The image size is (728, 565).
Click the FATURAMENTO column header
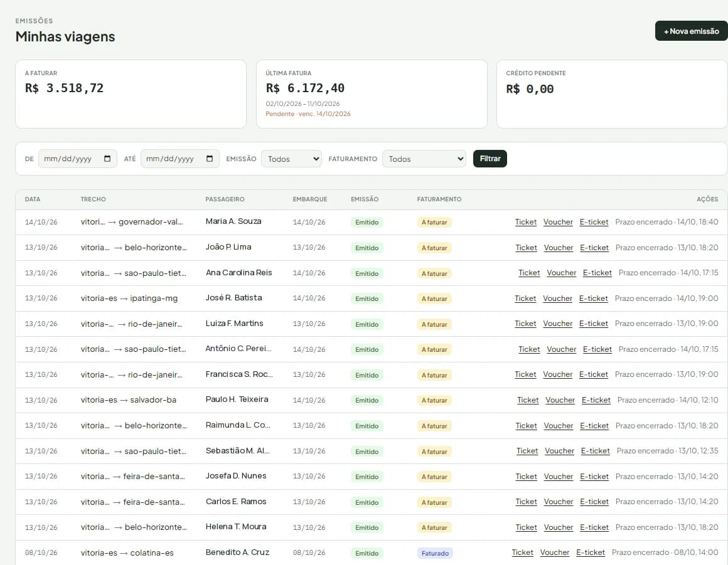click(x=439, y=199)
